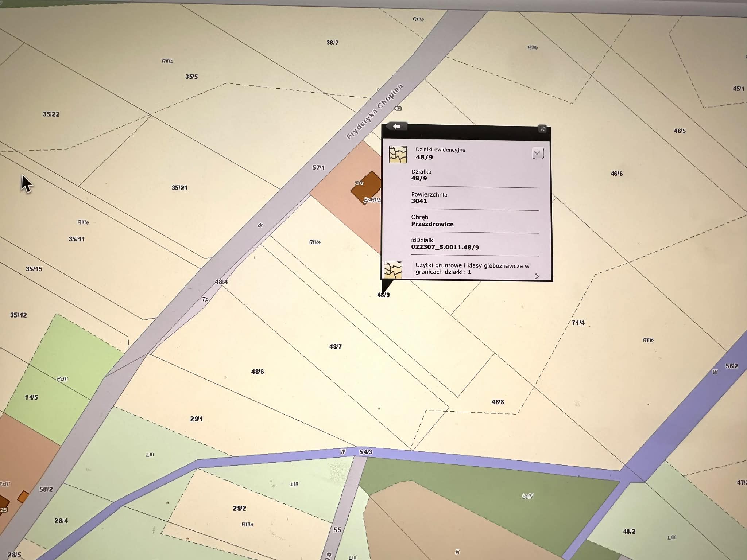Click the dark green LsIV forest area
Image resolution: width=747 pixels, height=560 pixels.
coord(527,497)
